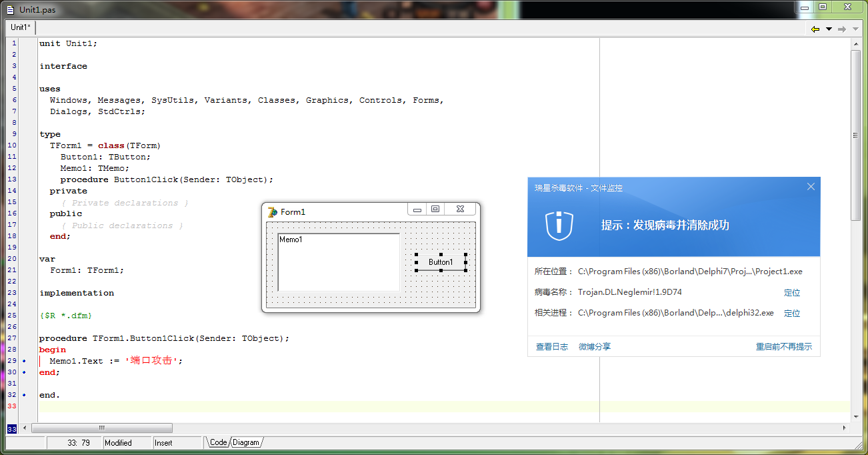Viewport: 868px width, 455px height.
Task: Toggle breakpoint dot on line 29
Action: pos(24,361)
